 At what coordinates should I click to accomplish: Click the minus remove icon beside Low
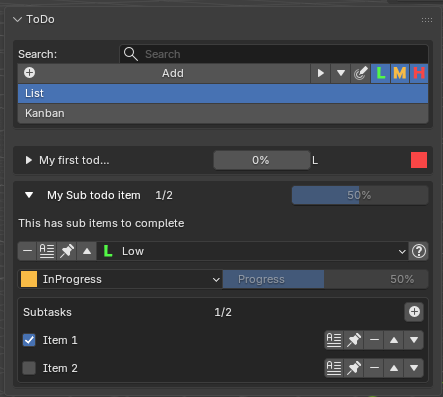27,251
